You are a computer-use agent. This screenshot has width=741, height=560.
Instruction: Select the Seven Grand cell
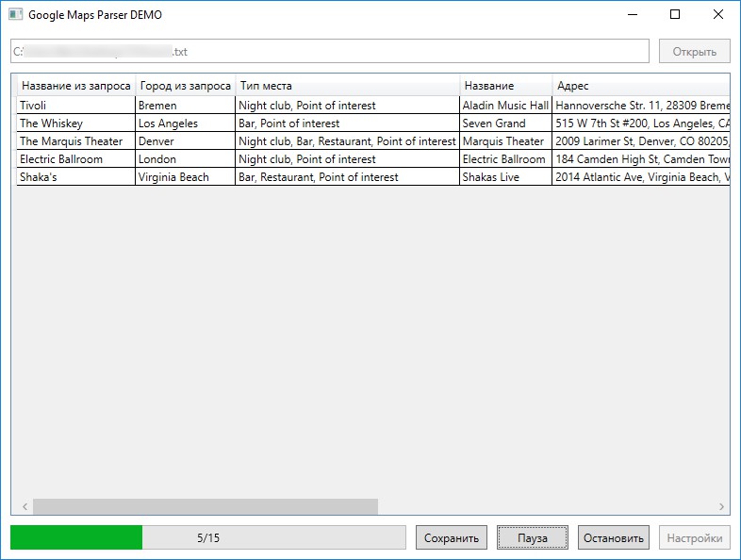505,123
